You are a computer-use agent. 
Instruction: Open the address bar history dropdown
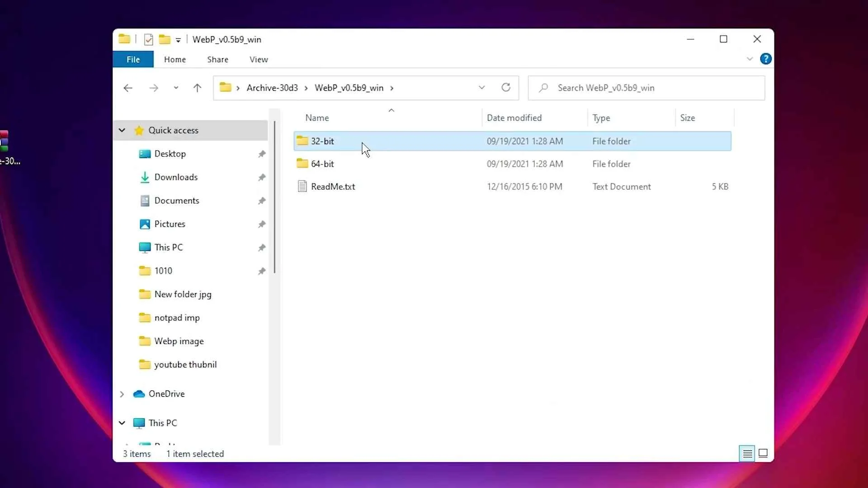pyautogui.click(x=481, y=88)
